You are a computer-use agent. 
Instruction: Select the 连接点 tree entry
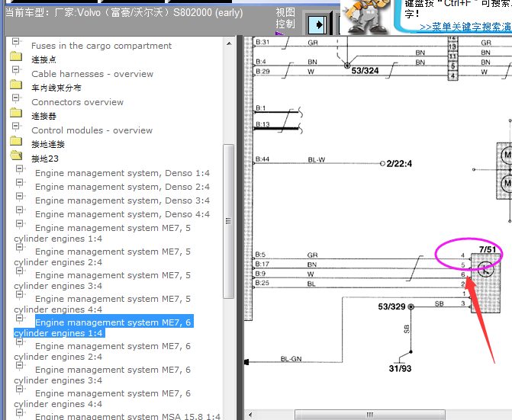(x=43, y=59)
